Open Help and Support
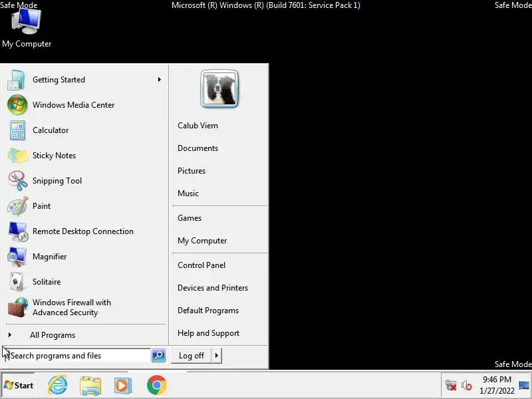This screenshot has width=532, height=399. point(208,333)
